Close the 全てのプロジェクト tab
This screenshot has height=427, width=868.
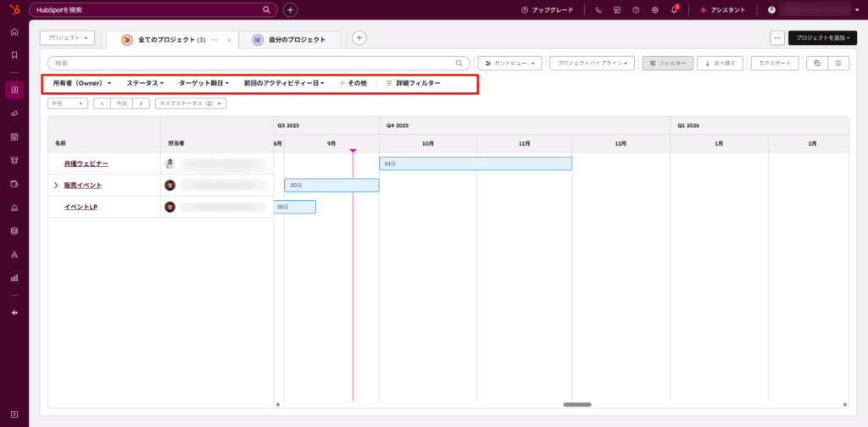tap(229, 41)
